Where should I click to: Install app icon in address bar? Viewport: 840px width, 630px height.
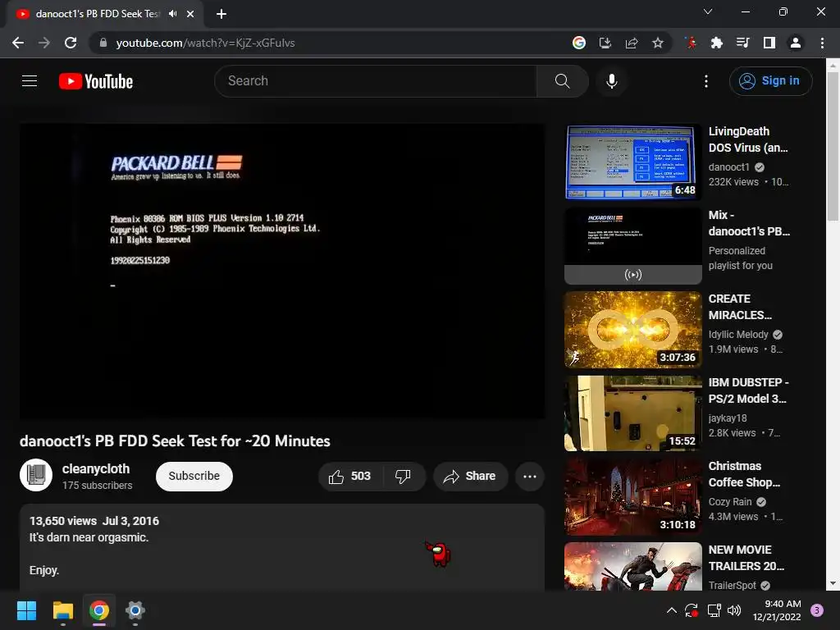coord(605,43)
